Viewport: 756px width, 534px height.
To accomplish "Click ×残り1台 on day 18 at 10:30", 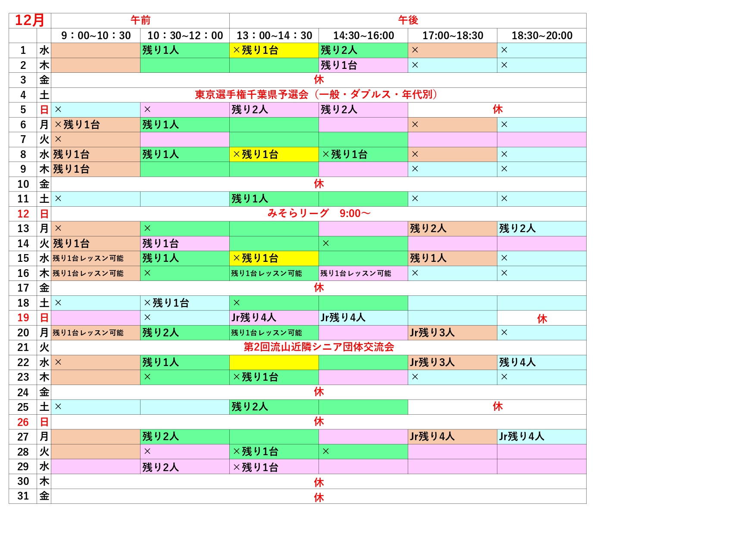I will (166, 303).
